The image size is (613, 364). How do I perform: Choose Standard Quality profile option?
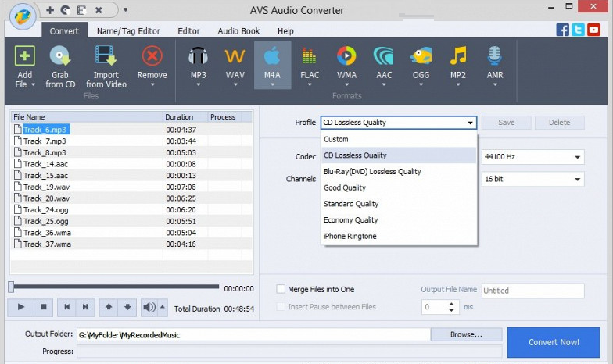(399, 203)
